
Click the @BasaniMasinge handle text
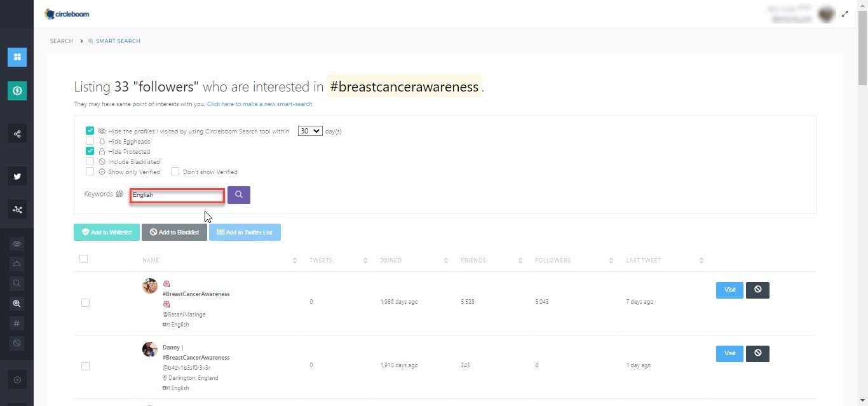click(x=184, y=315)
